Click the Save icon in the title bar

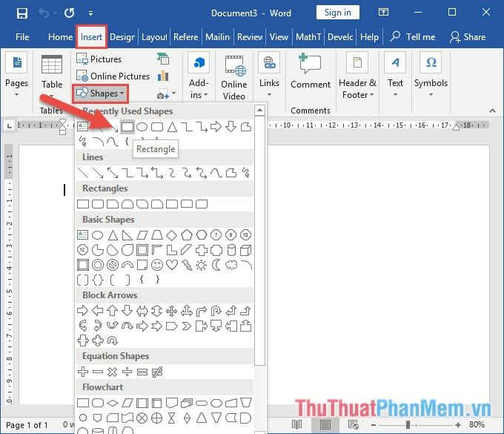22,13
